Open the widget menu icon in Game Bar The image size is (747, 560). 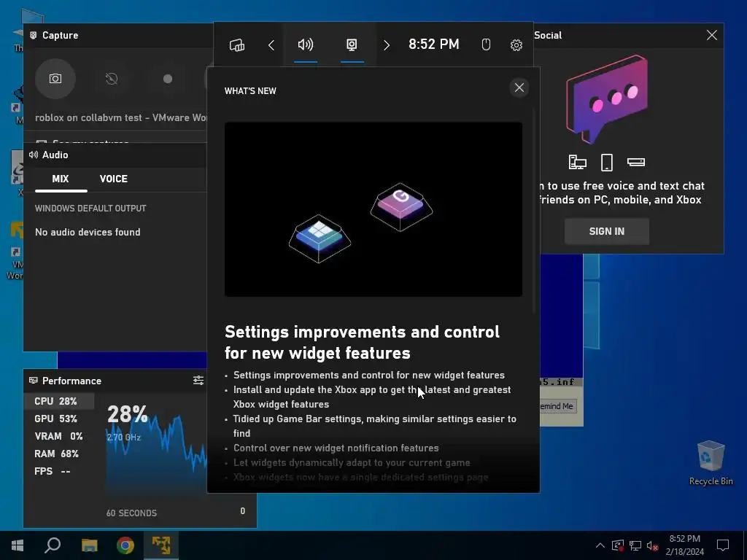pyautogui.click(x=237, y=44)
